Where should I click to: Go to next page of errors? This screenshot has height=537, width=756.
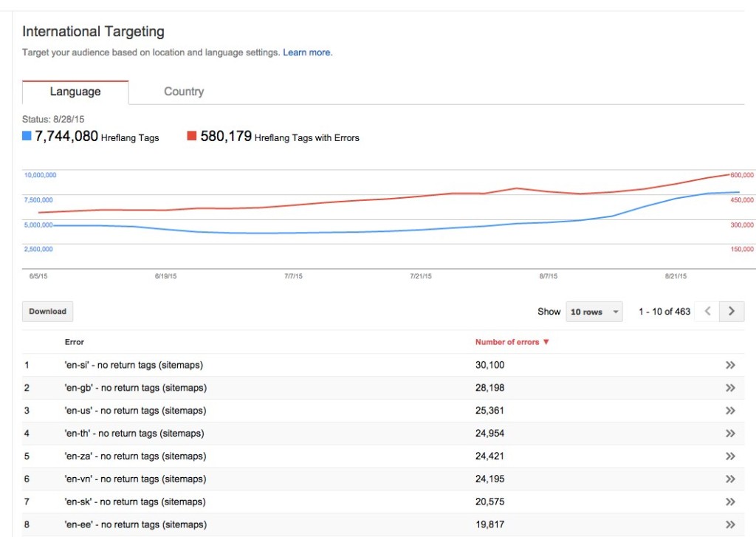pyautogui.click(x=732, y=311)
